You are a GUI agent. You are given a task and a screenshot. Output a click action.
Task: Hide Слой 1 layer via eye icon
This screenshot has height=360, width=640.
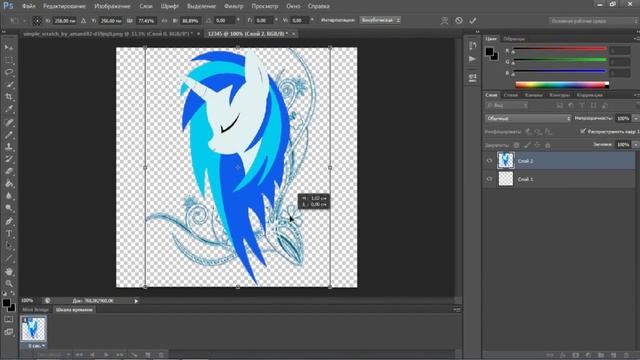(489, 179)
